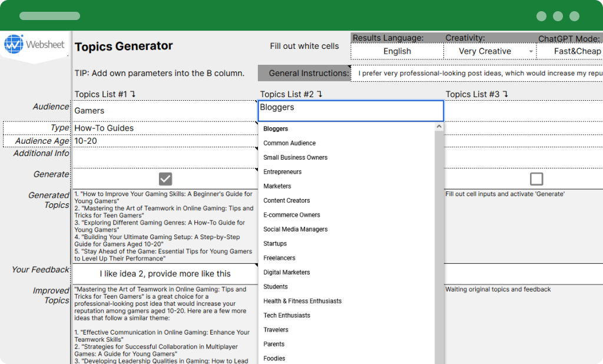This screenshot has height=364, width=603.
Task: Pick Entrepreneurs from the audience list
Action: point(282,171)
